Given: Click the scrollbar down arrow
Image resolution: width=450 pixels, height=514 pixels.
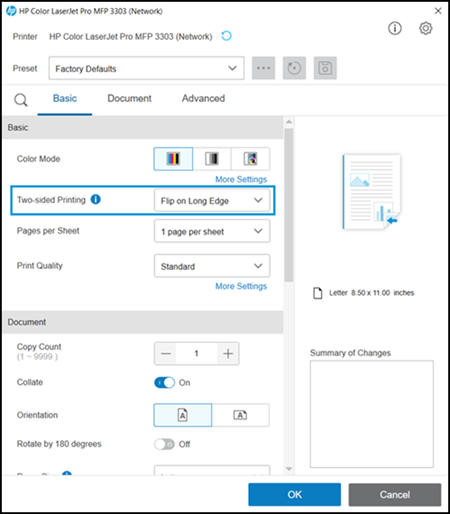Looking at the screenshot, I should coord(289,469).
